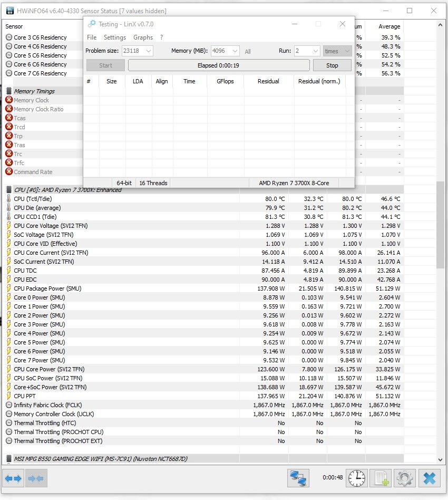Screen dimensions: 448x500
Task: Click the shrink-columns blue arrows icon
Action: [x=36, y=478]
